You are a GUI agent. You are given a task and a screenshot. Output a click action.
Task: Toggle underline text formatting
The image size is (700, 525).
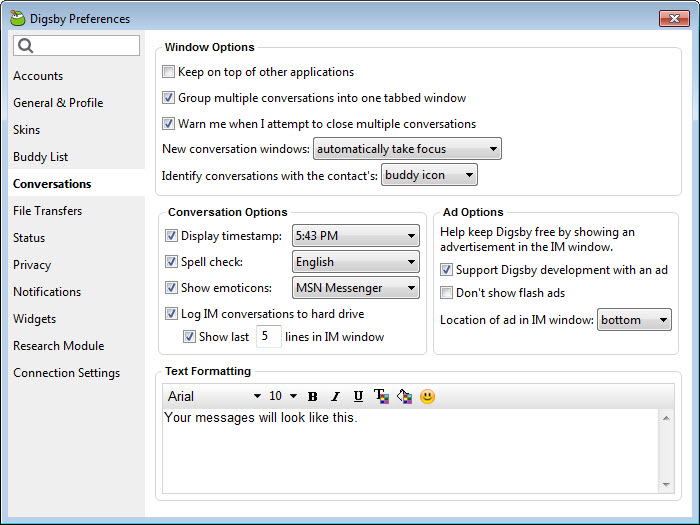pos(358,396)
